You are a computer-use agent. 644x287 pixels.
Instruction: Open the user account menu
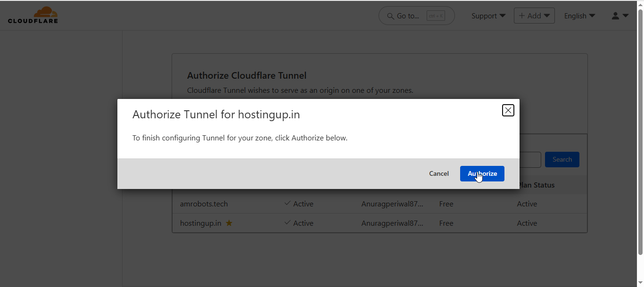click(x=620, y=16)
